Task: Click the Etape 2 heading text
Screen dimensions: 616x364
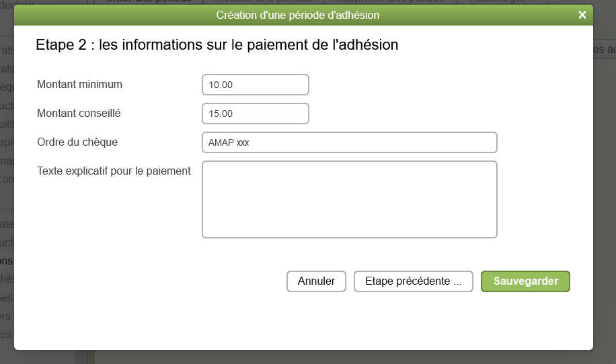Action: [217, 45]
